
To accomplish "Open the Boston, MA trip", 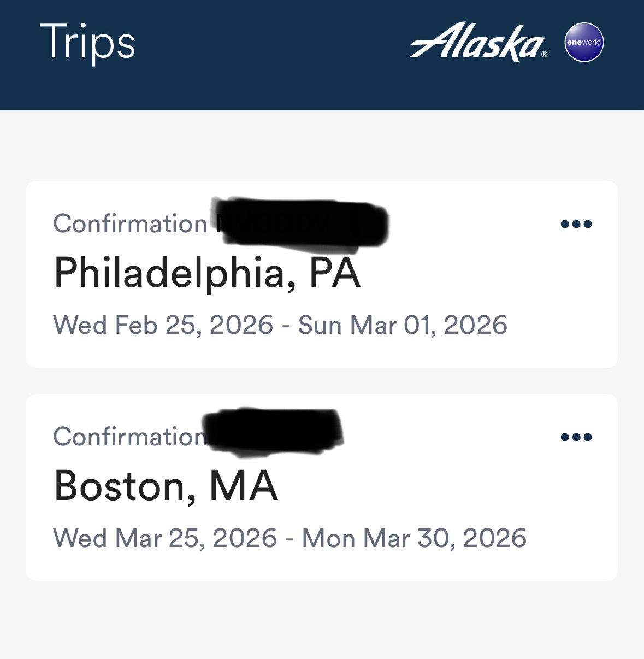I will (166, 486).
